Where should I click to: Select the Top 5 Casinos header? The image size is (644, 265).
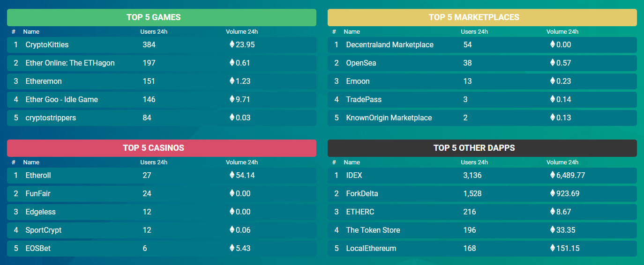point(161,148)
